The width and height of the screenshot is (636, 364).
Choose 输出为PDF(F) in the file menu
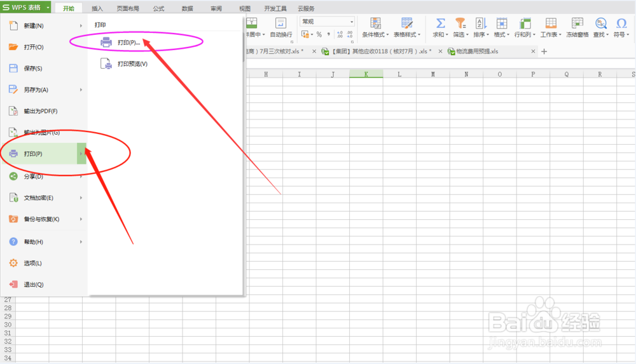pyautogui.click(x=44, y=111)
